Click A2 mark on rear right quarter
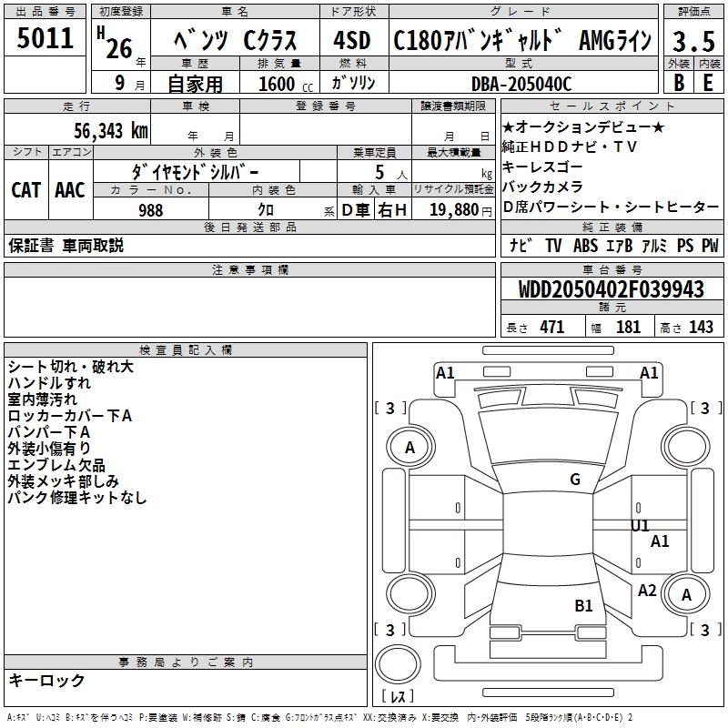 click(x=647, y=591)
